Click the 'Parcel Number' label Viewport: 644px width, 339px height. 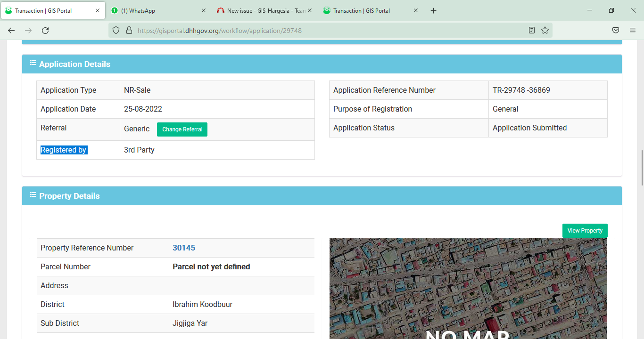[x=65, y=266]
